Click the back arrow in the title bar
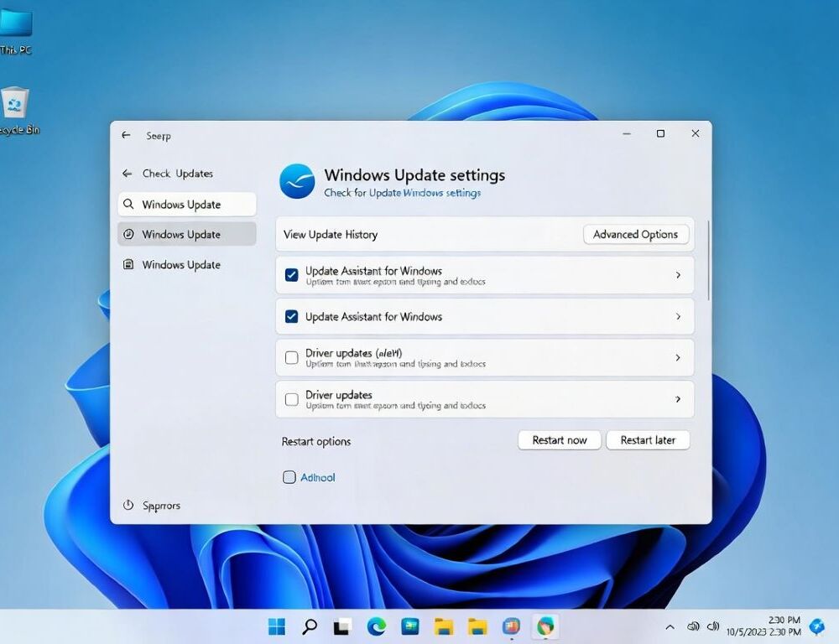The image size is (839, 644). point(127,135)
